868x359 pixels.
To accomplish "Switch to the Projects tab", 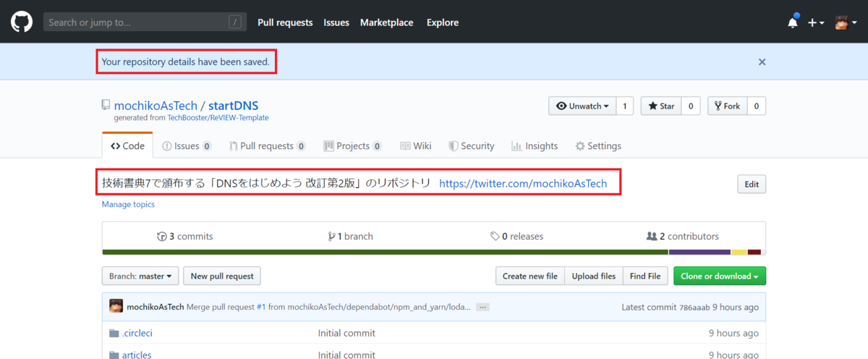I will 352,145.
